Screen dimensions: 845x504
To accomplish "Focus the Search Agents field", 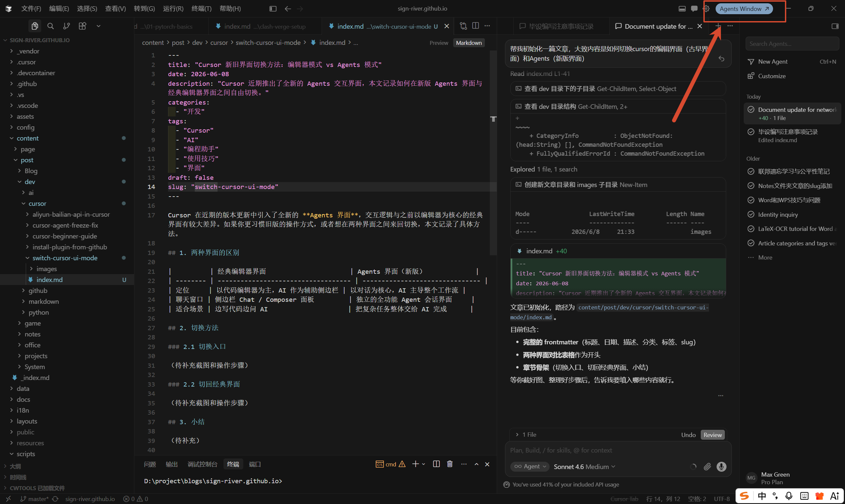I will click(x=792, y=44).
